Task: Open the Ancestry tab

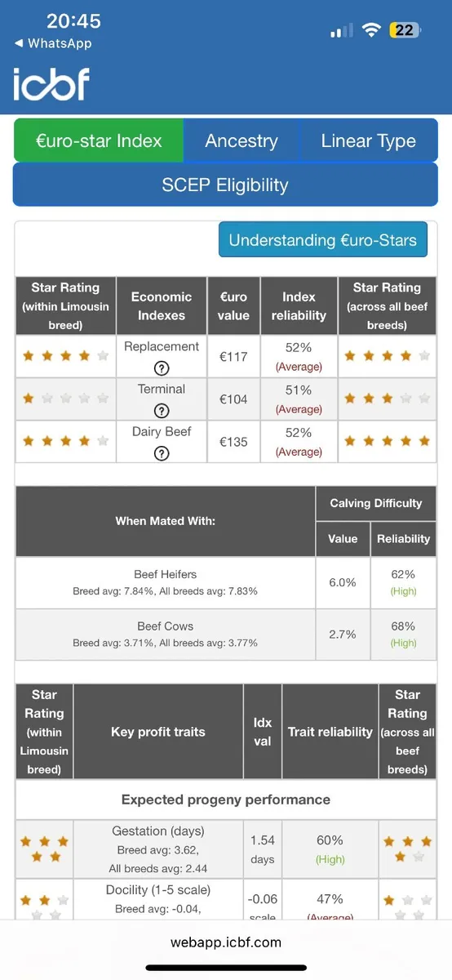Action: [x=242, y=140]
